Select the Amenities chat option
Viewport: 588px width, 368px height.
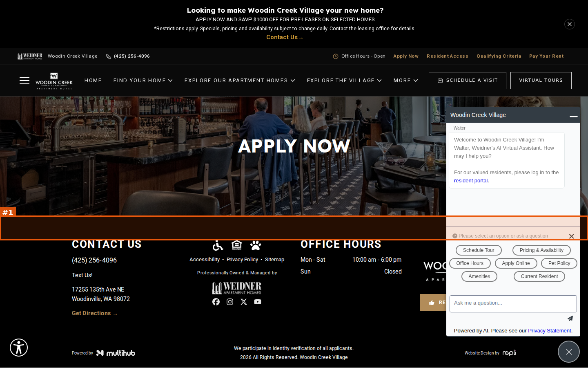(x=479, y=276)
